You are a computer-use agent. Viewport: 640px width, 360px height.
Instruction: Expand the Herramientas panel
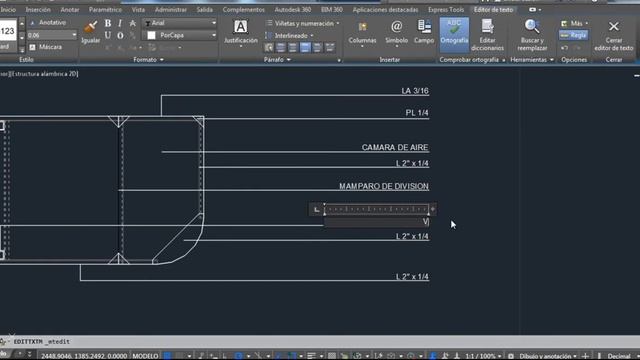[532, 60]
